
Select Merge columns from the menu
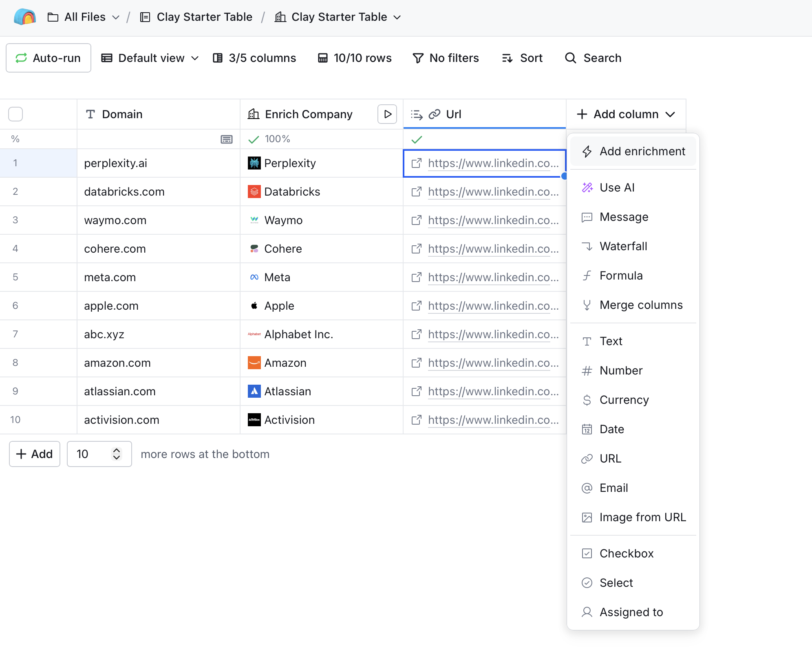pos(641,304)
